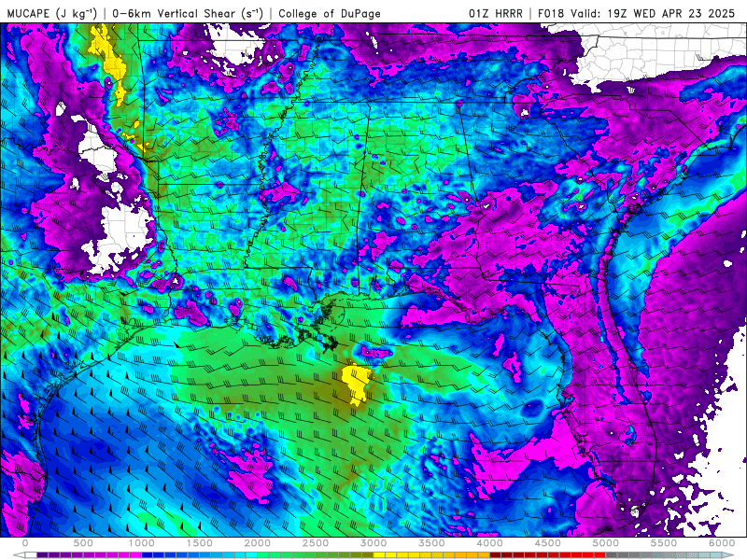This screenshot has height=560, width=747.
Task: Click the 4500 colorbar label
Action: tap(548, 543)
